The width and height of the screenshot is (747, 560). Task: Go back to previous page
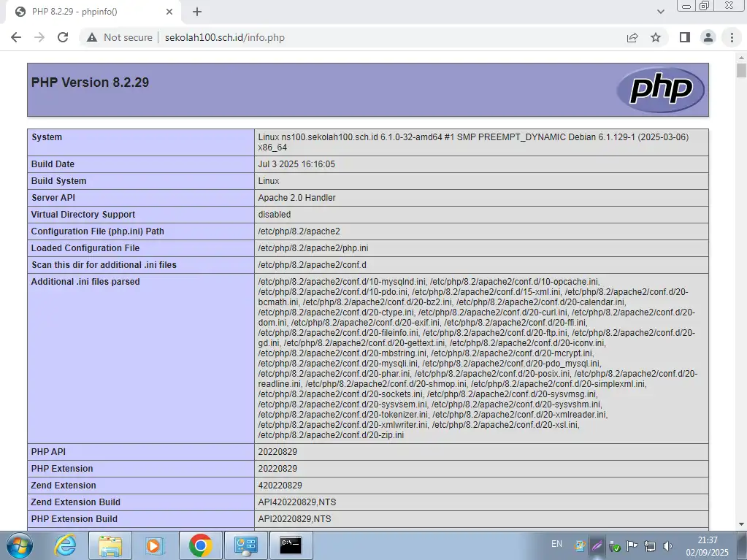(x=16, y=37)
